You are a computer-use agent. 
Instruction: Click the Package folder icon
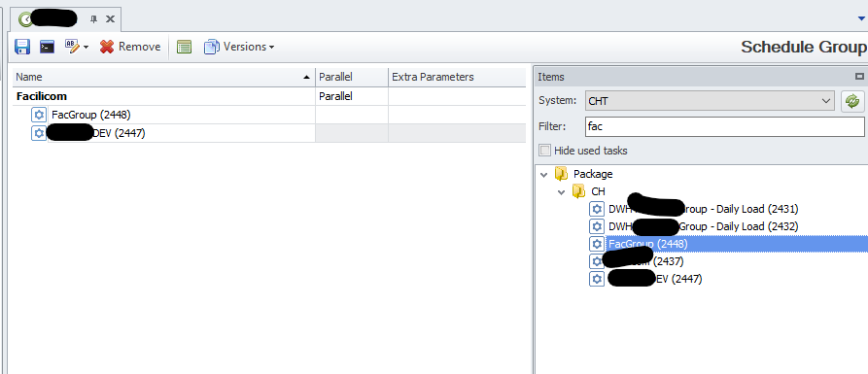561,174
